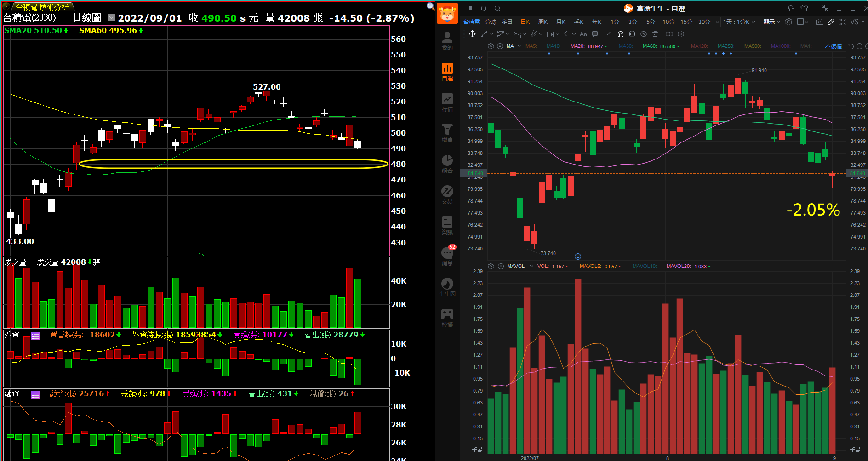Viewport: 868px width, 461px height.
Task: Click the shirt skin theme icon
Action: (x=804, y=8)
